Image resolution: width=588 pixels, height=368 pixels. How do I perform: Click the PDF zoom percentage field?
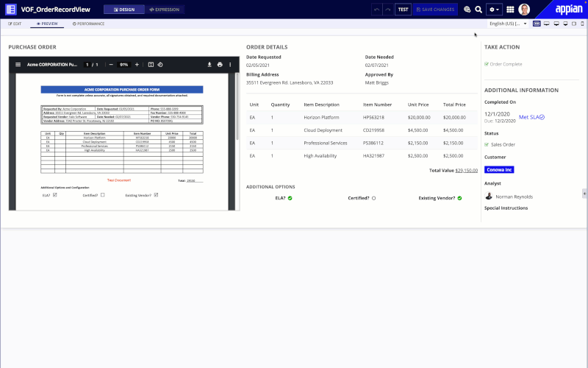click(x=123, y=65)
